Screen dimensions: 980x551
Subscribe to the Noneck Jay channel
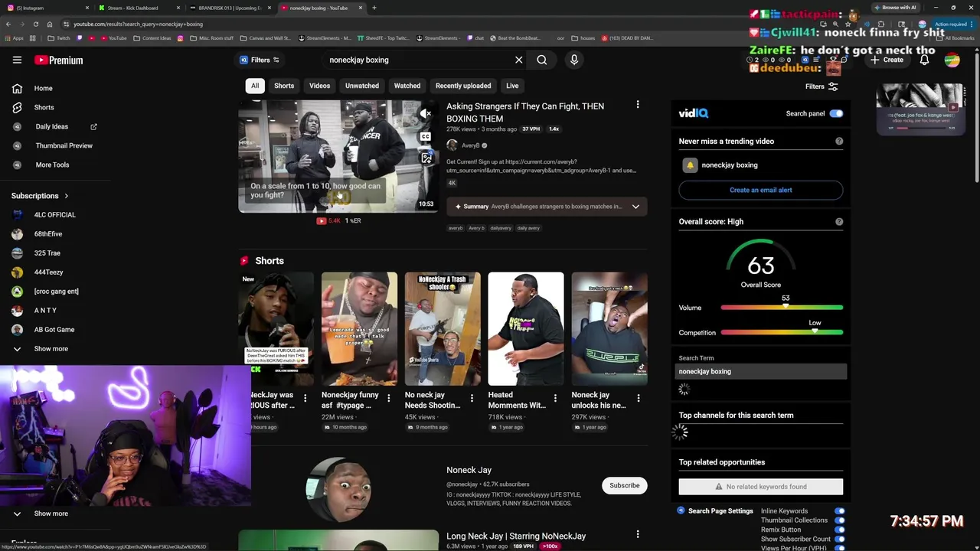pyautogui.click(x=624, y=485)
